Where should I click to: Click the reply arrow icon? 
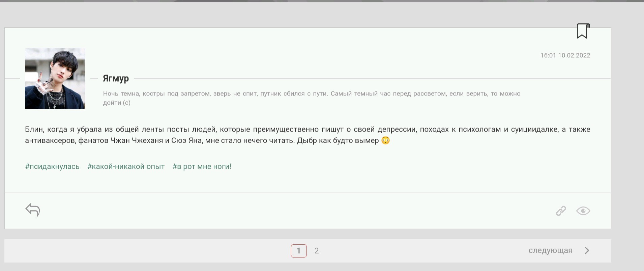pos(33,210)
